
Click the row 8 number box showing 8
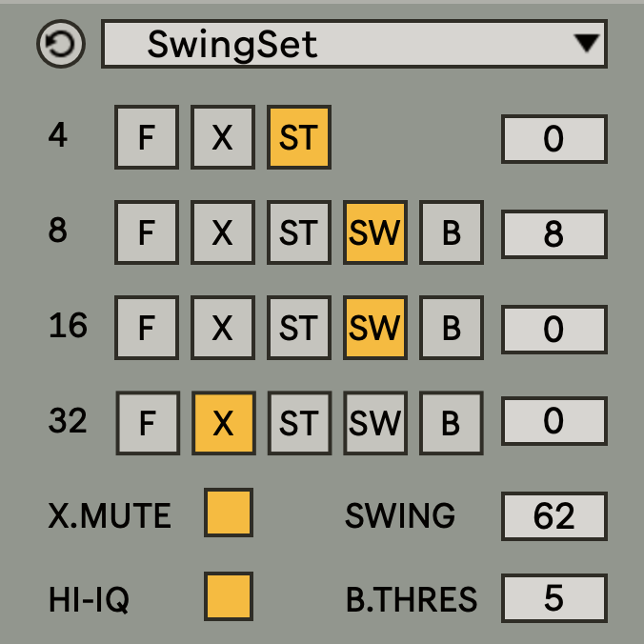[x=553, y=234]
